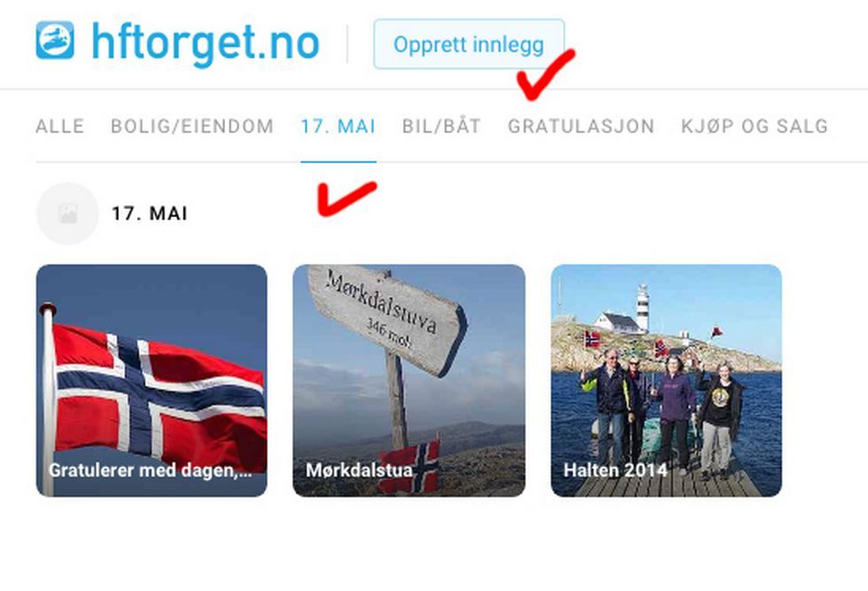Click the 17. MAI section heading
This screenshot has width=868, height=591.
(150, 214)
